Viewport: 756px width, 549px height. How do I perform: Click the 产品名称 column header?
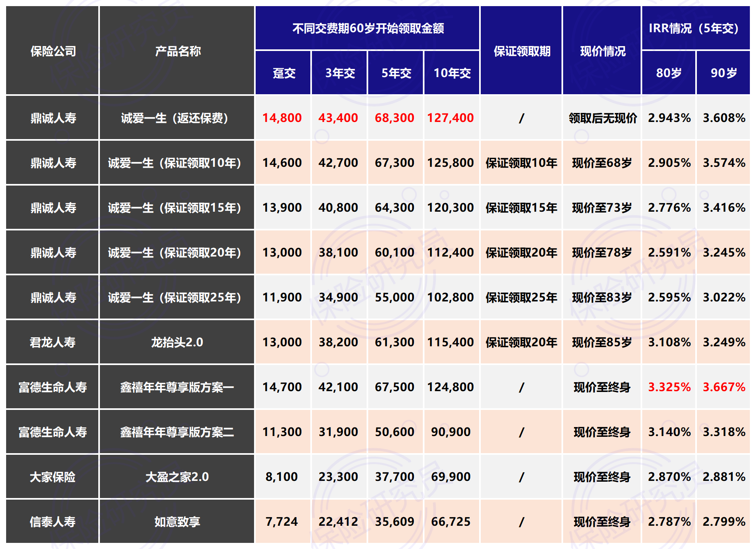pos(177,51)
